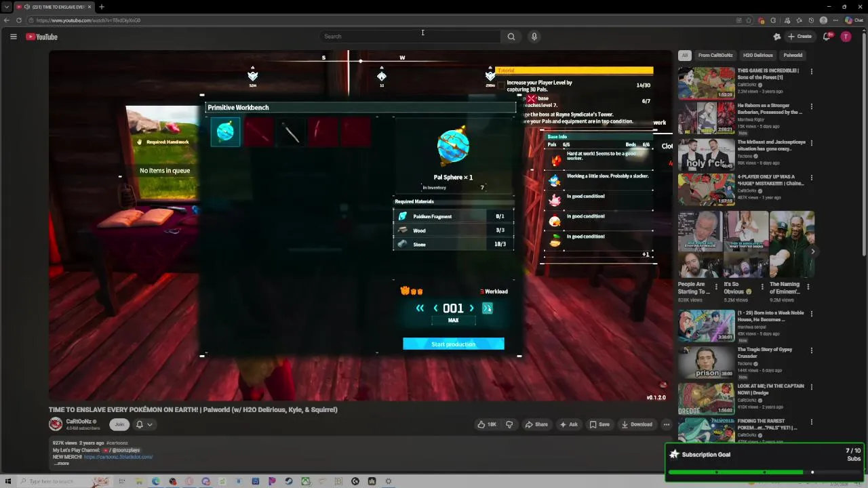Open the CaRtOoNz channel name link

[80, 422]
